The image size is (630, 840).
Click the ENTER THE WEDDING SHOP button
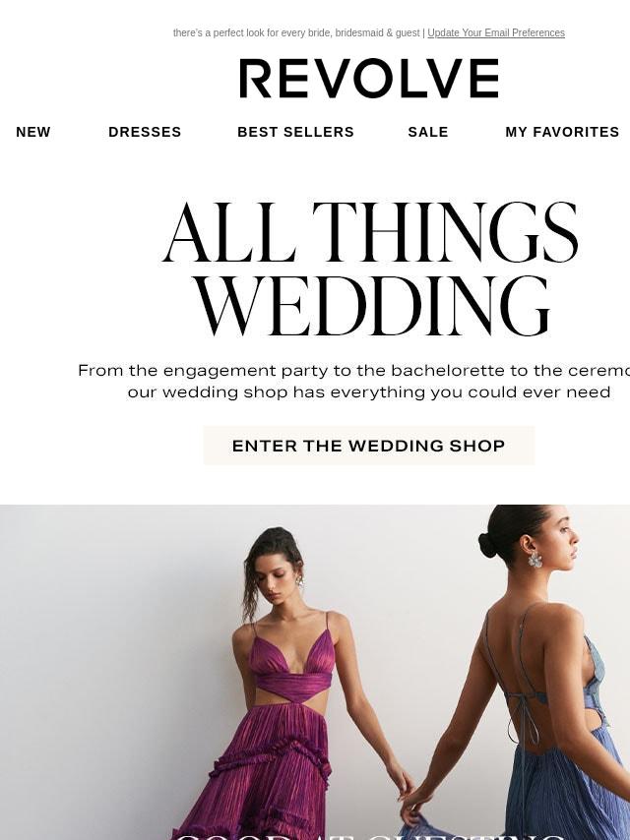(x=369, y=446)
